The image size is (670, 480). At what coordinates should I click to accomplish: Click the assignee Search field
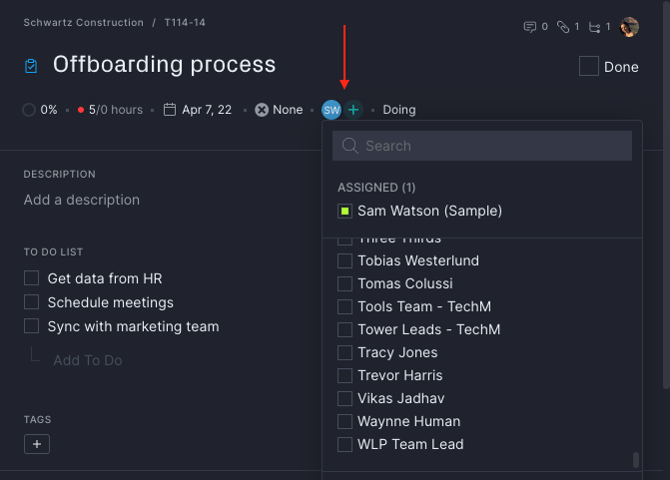tap(482, 146)
